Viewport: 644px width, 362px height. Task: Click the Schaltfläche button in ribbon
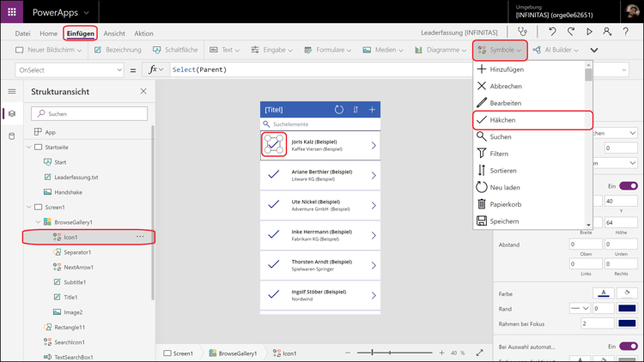tap(174, 50)
